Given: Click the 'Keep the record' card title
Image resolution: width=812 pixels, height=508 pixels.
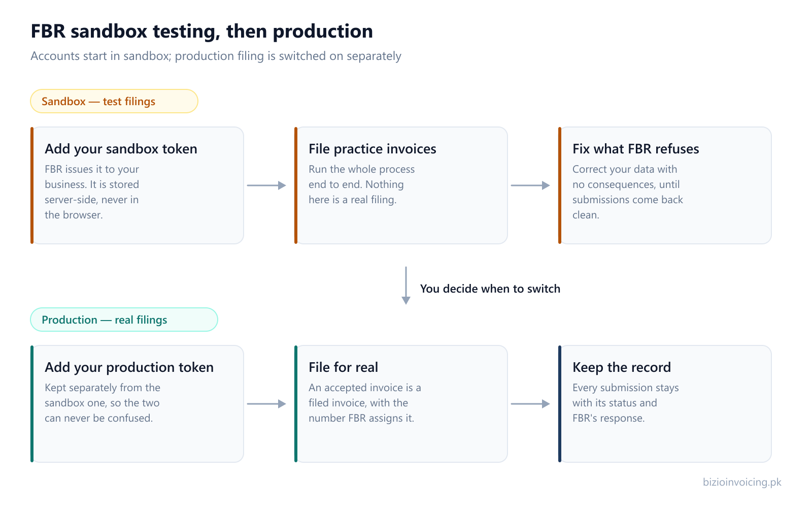Looking at the screenshot, I should tap(622, 367).
